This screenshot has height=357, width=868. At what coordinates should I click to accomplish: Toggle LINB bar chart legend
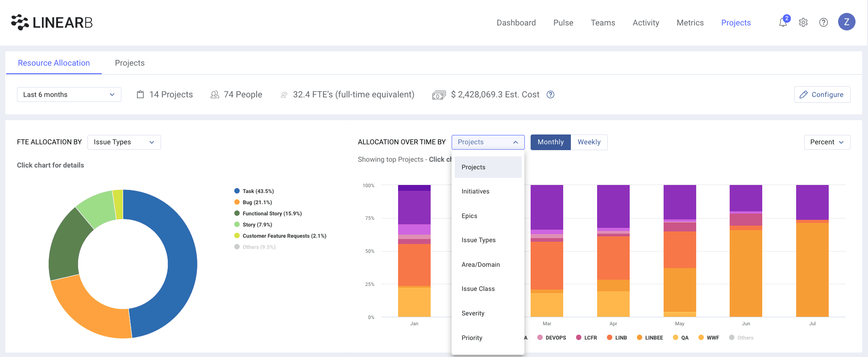coord(617,338)
